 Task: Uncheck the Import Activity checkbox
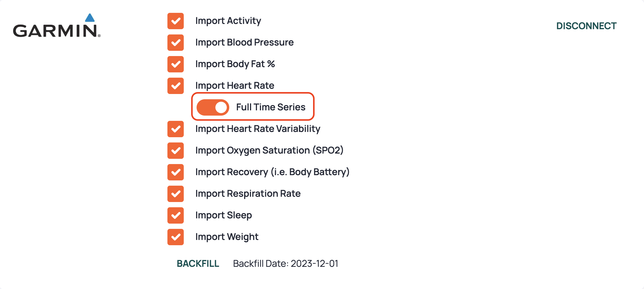coord(176,21)
